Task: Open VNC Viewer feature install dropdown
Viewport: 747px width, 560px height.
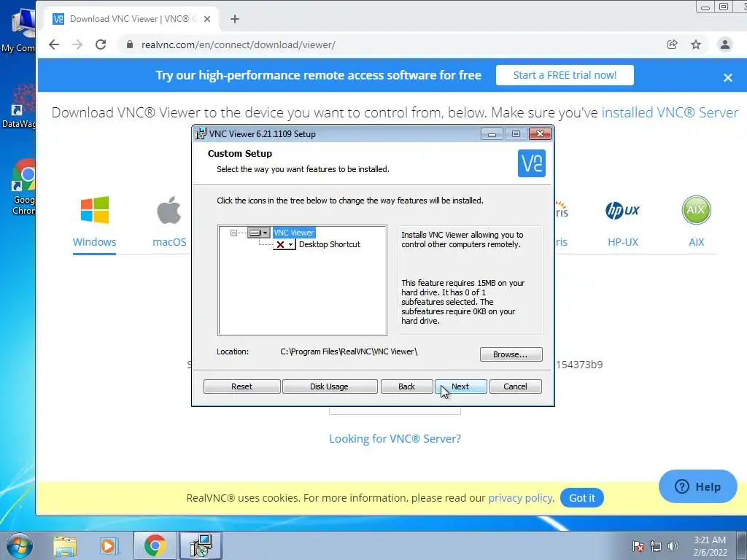Action: pyautogui.click(x=259, y=233)
